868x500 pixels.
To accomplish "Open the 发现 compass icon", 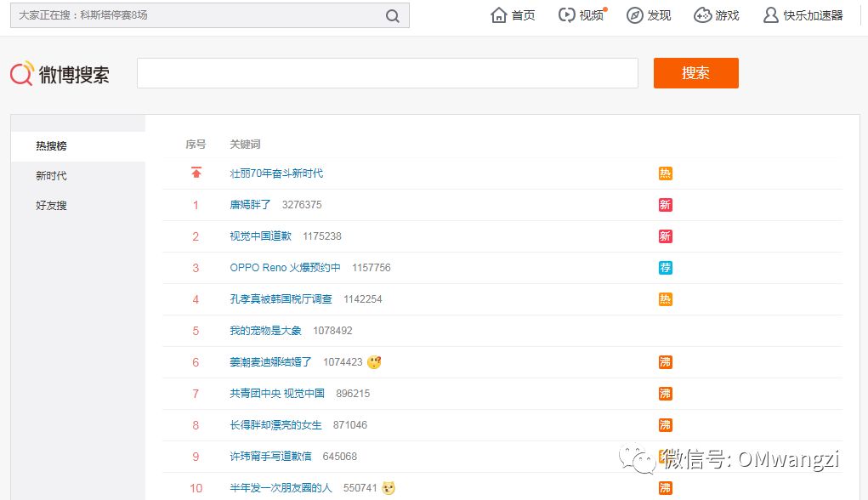I will tap(634, 15).
